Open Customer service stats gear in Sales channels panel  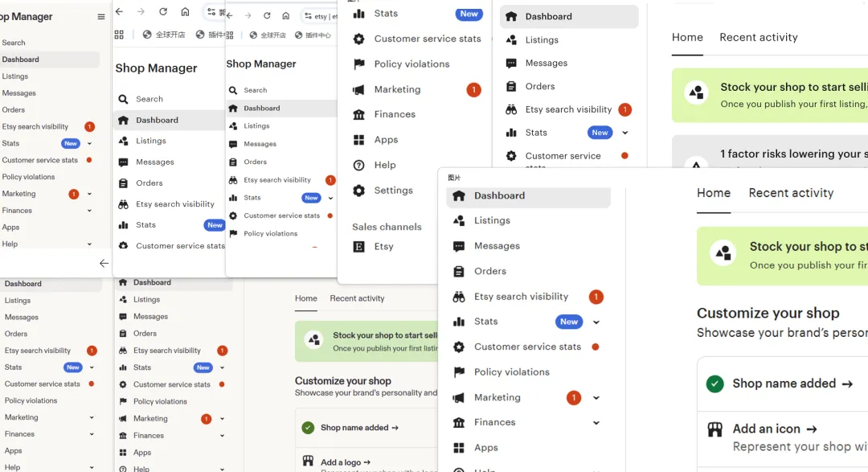click(x=359, y=39)
